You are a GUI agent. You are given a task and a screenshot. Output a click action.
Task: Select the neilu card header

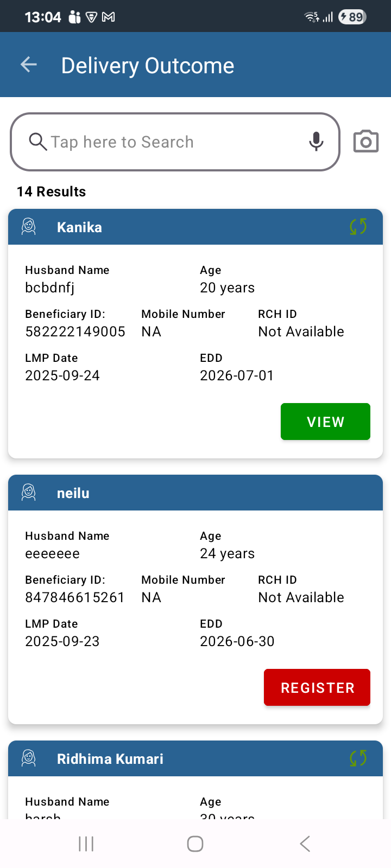[195, 493]
